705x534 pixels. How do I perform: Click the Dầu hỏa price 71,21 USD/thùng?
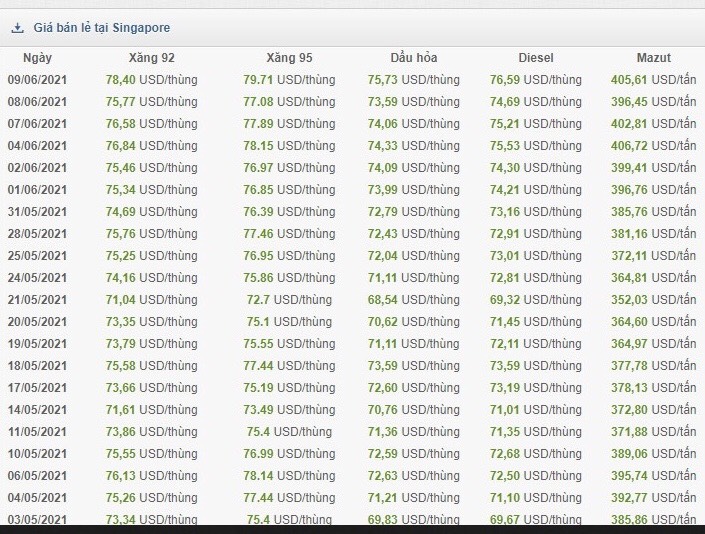click(x=414, y=498)
